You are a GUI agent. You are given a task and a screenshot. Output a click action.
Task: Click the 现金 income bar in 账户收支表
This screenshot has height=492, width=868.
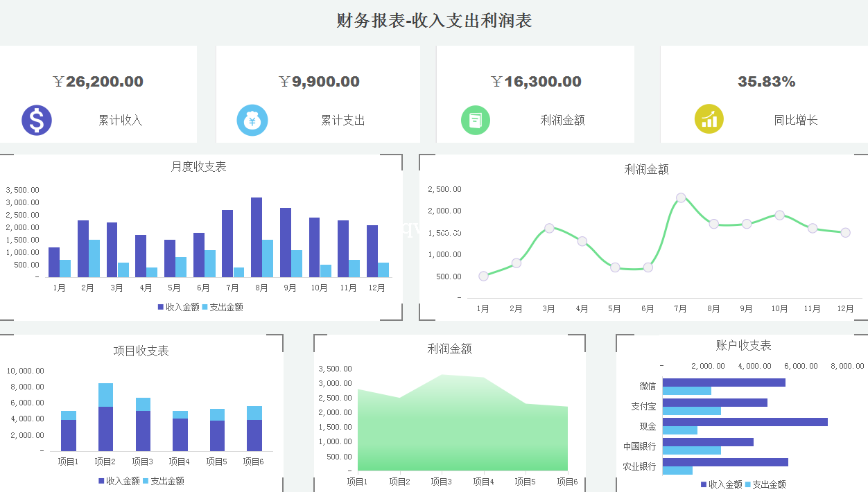click(x=745, y=422)
